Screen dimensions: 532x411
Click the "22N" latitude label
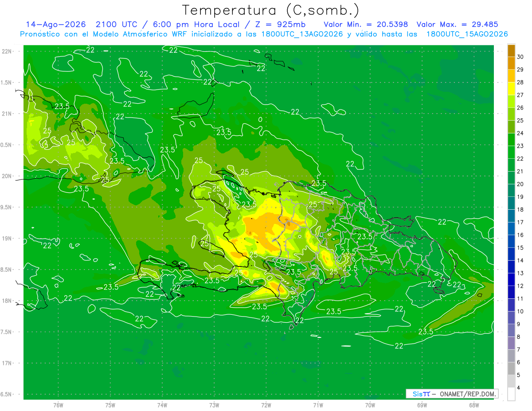pyautogui.click(x=7, y=51)
